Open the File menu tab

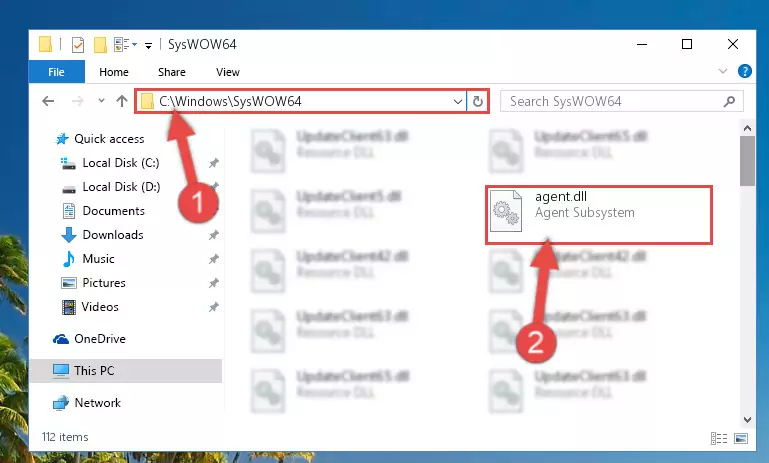[56, 72]
